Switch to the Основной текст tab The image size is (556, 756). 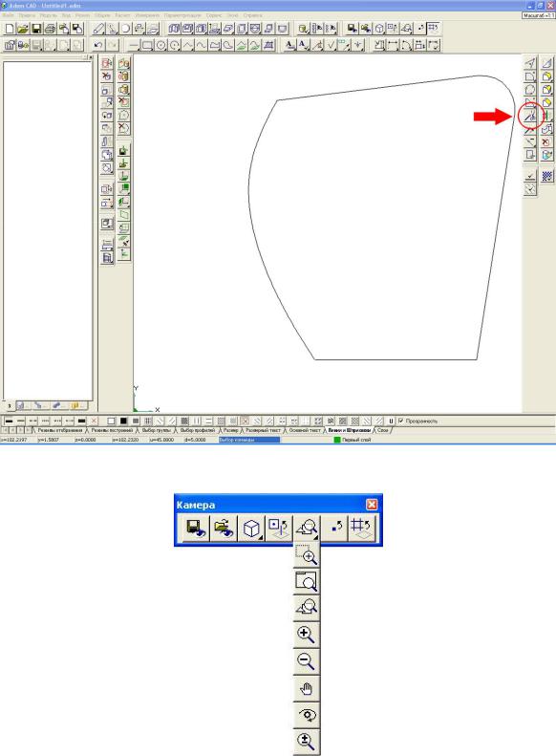point(305,430)
